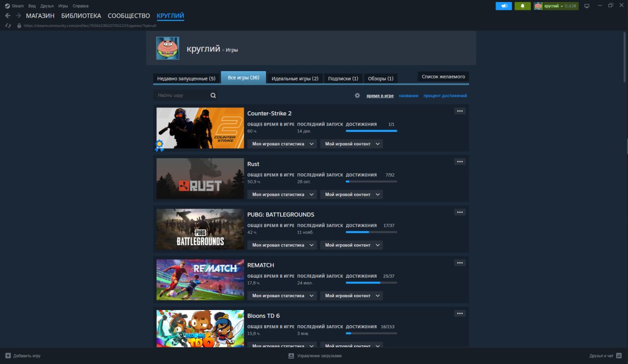
Task: Expand REMATCH 'Мой игровой контент' dropdown
Action: pos(352,296)
